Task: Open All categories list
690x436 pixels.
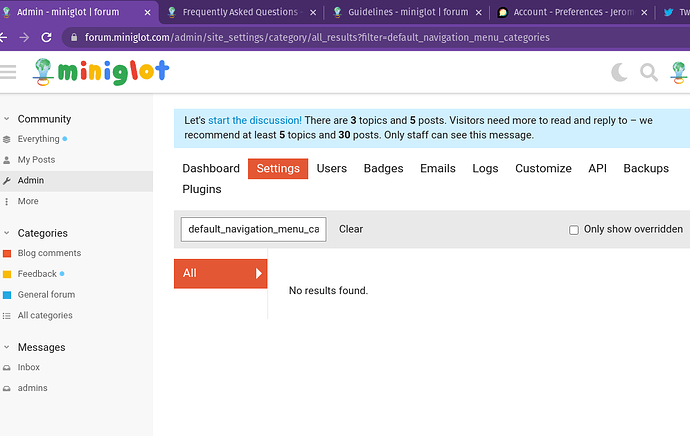Action: pyautogui.click(x=45, y=315)
